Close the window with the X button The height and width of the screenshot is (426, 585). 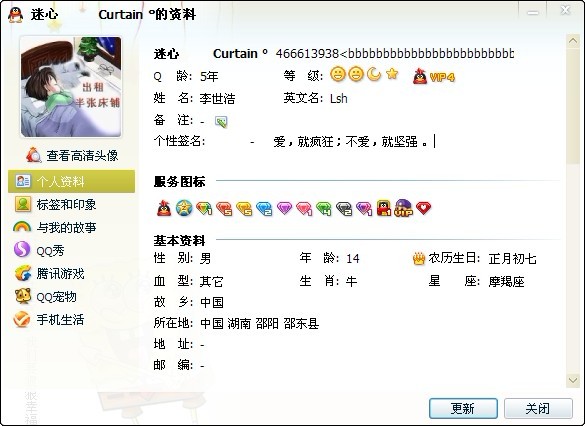[x=566, y=10]
